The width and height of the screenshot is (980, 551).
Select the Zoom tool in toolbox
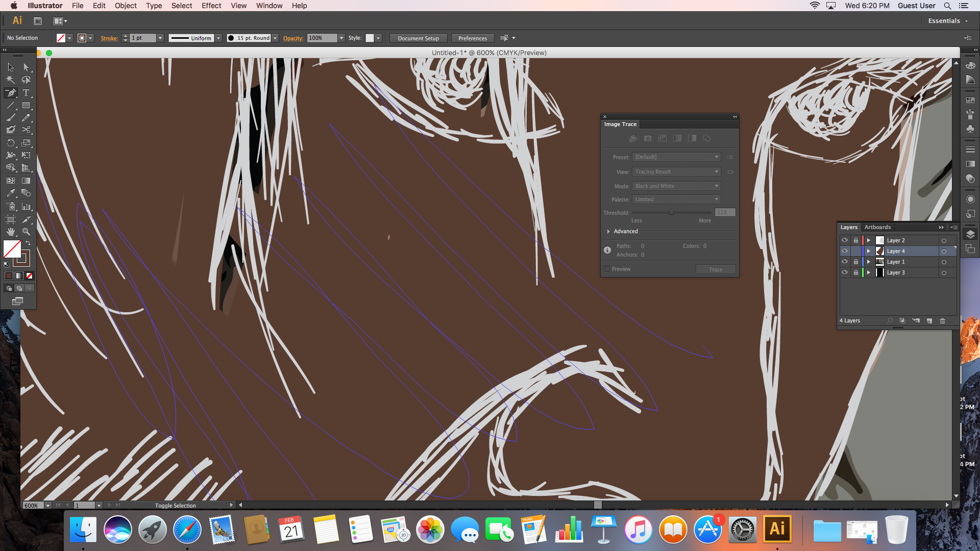click(x=26, y=232)
